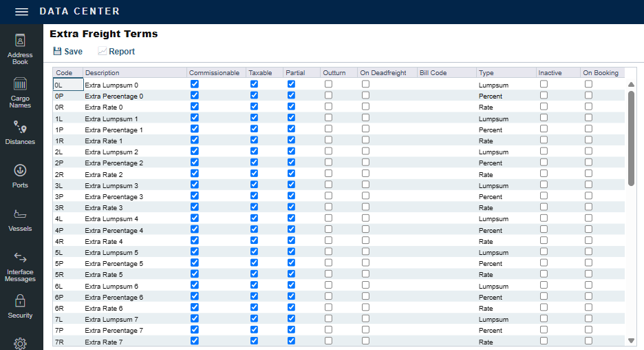Click scrollbar up arrow of table
Image resolution: width=644 pixels, height=350 pixels.
[x=631, y=84]
